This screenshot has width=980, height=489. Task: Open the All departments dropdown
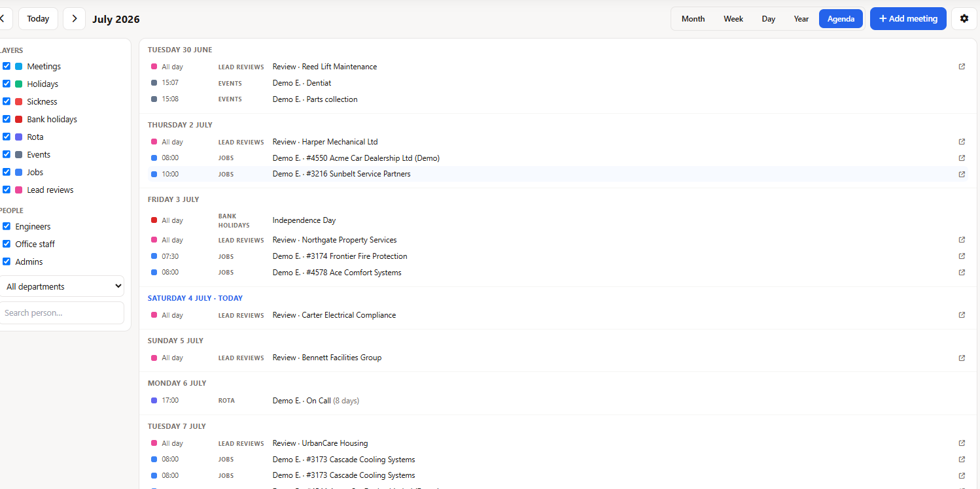(x=61, y=286)
